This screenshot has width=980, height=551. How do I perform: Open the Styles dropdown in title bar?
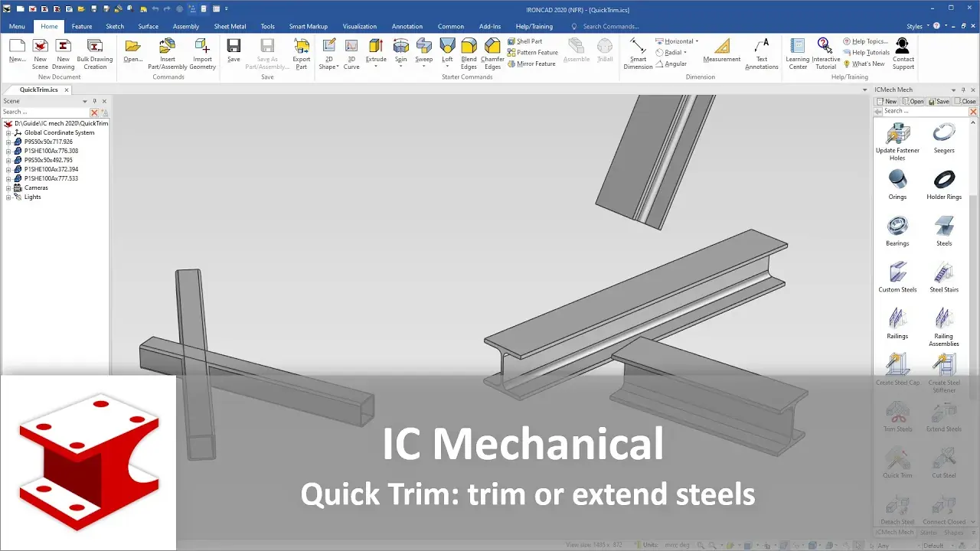coord(916,26)
